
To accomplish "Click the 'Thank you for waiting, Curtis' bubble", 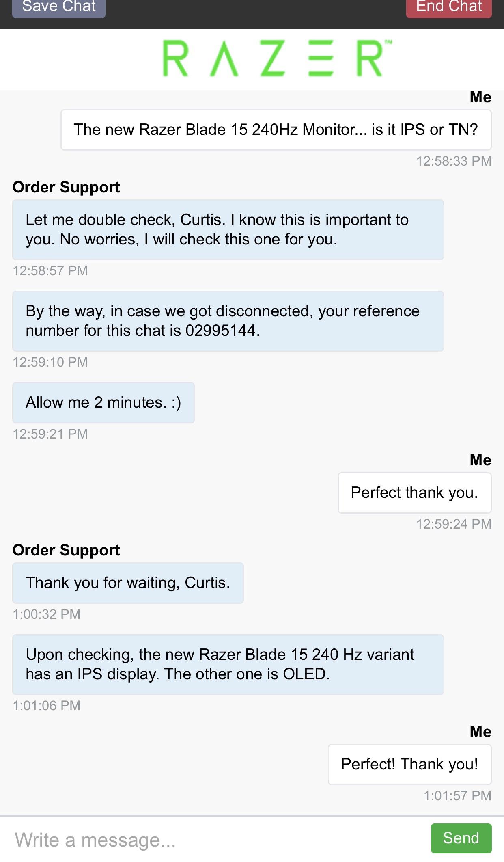I will 128,583.
